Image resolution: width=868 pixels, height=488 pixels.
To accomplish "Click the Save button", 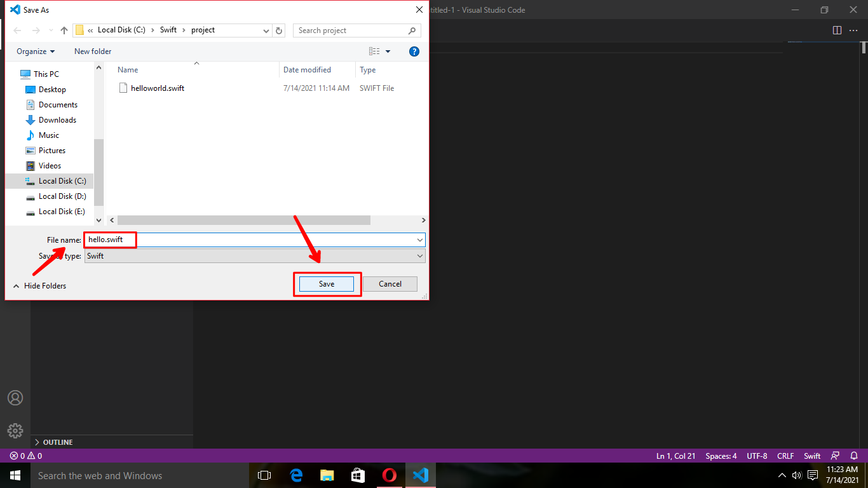I will point(327,283).
